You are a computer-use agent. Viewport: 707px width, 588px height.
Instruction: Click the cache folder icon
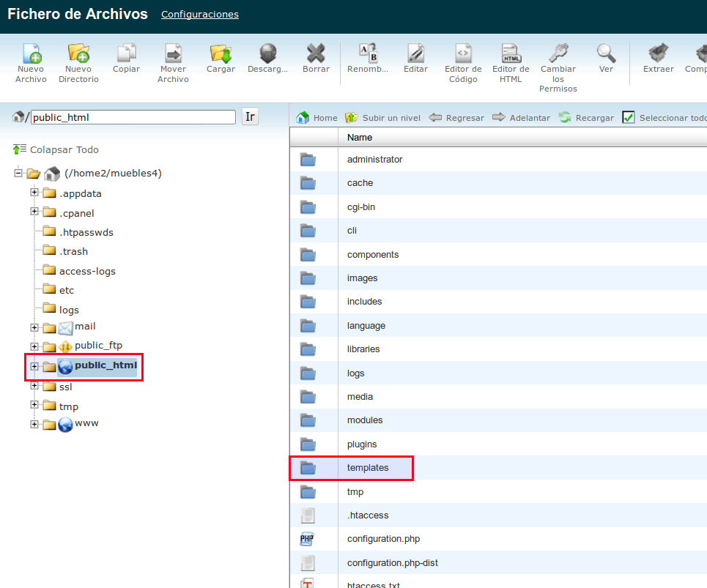click(308, 183)
